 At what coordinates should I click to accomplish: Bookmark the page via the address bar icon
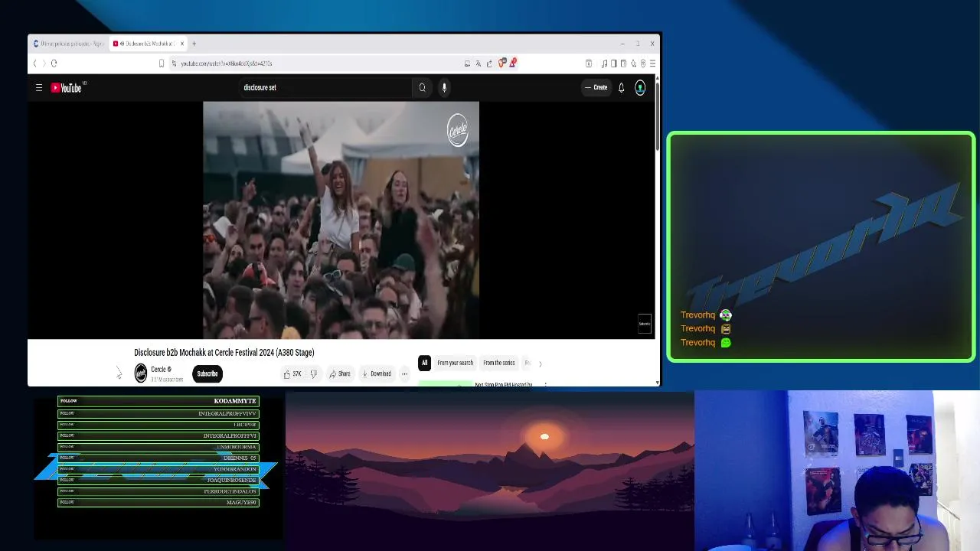[x=162, y=64]
